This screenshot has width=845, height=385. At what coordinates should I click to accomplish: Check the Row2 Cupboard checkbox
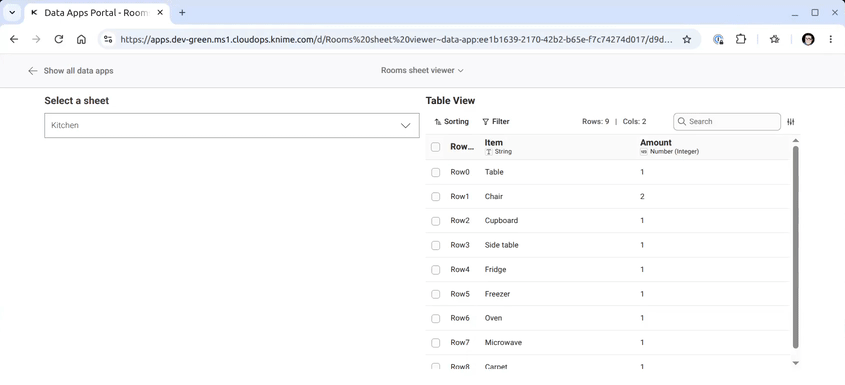(x=435, y=221)
